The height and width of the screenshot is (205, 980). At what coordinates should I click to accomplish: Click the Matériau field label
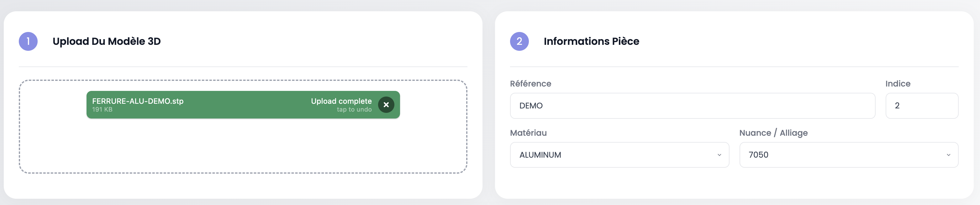coord(528,133)
